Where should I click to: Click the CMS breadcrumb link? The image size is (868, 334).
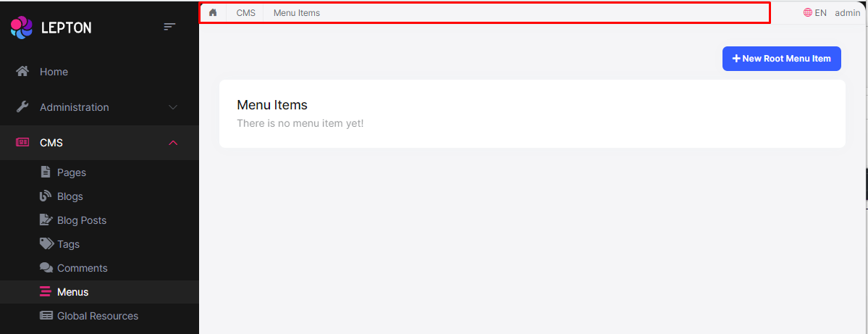coord(245,12)
